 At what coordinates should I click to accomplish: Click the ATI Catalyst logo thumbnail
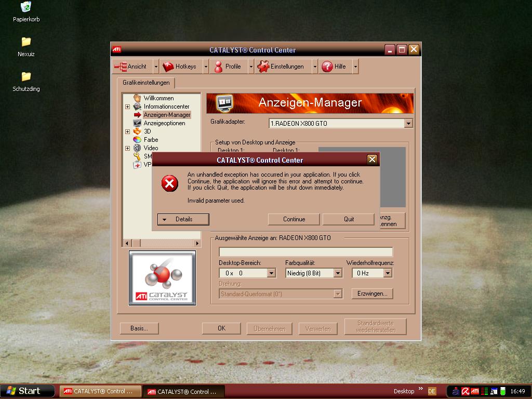(162, 278)
